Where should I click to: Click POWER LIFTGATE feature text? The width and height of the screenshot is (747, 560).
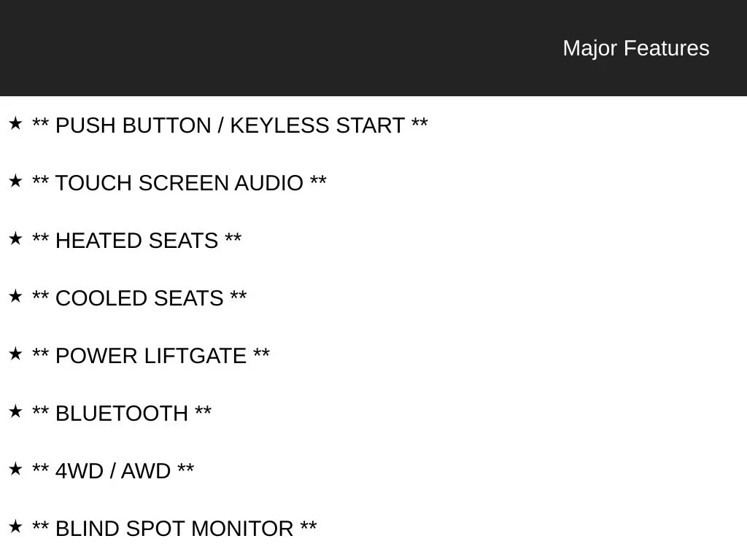click(x=151, y=356)
